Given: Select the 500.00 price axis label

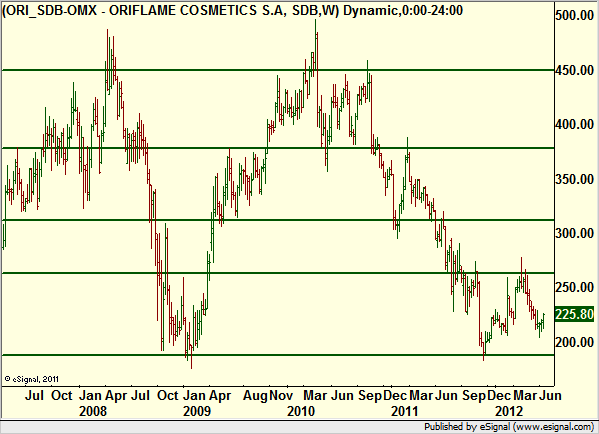Looking at the screenshot, I should (574, 15).
